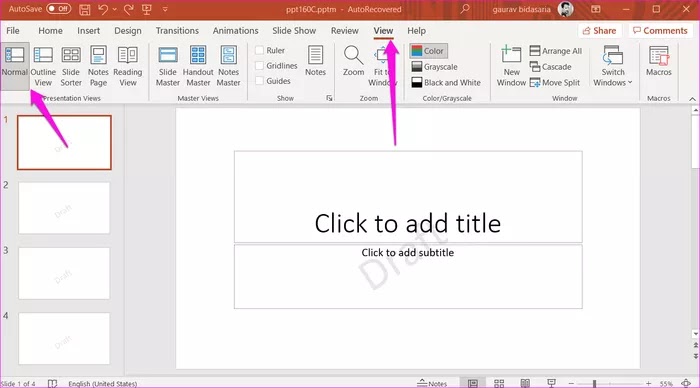Select Color display mode
The image size is (700, 388).
(x=428, y=51)
